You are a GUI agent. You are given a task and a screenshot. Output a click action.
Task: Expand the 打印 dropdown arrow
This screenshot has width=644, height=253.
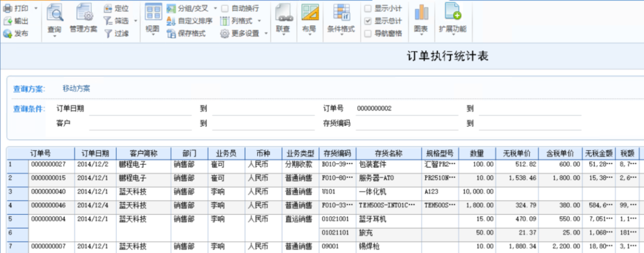pos(35,8)
